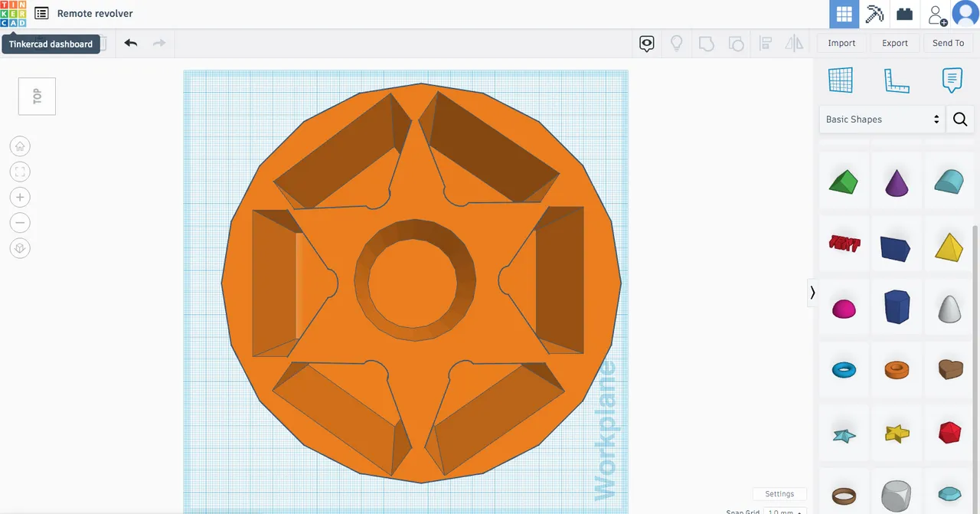Screen dimensions: 980x514
Task: Open the show-all notes eye icon
Action: coord(647,44)
